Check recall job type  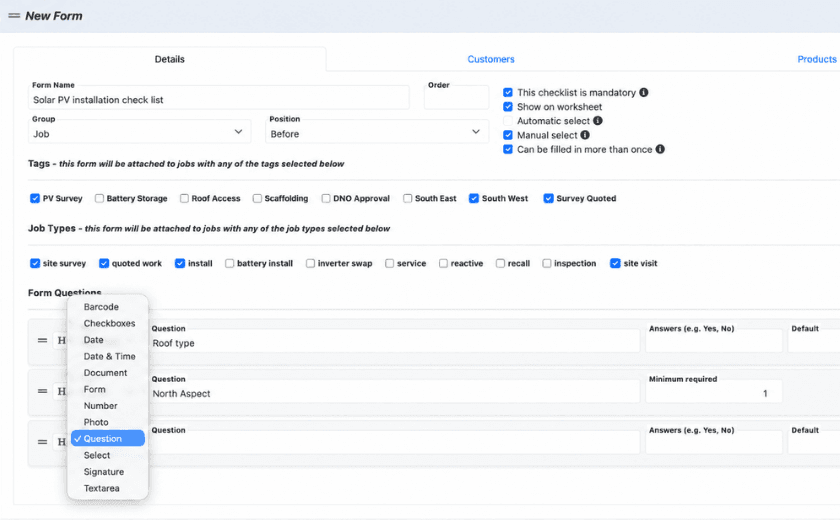tap(500, 263)
